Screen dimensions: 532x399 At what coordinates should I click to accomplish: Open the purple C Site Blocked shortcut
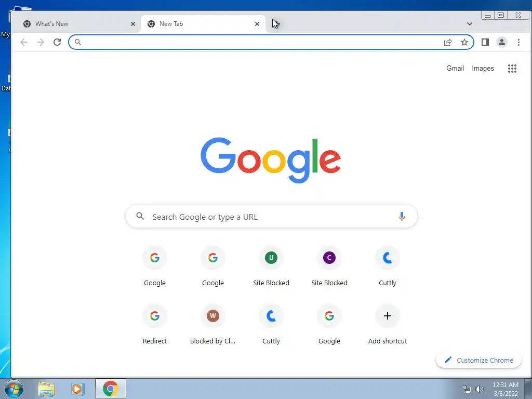[x=329, y=267]
